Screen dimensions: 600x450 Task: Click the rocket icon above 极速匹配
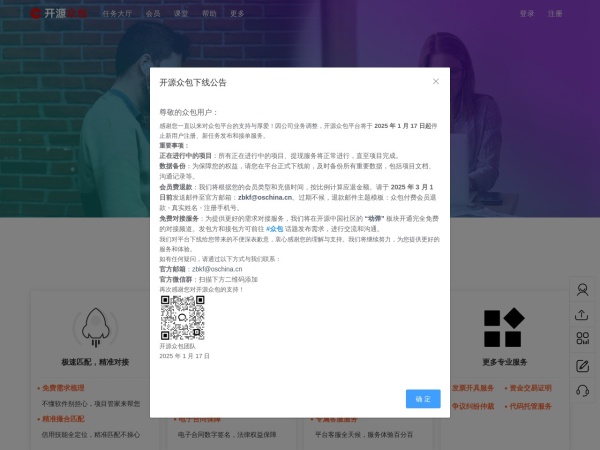[95, 328]
